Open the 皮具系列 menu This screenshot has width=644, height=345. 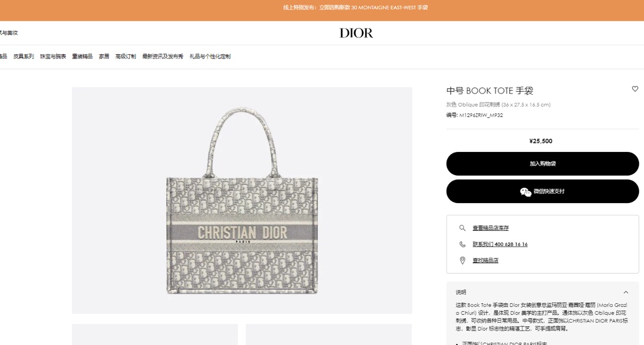23,57
